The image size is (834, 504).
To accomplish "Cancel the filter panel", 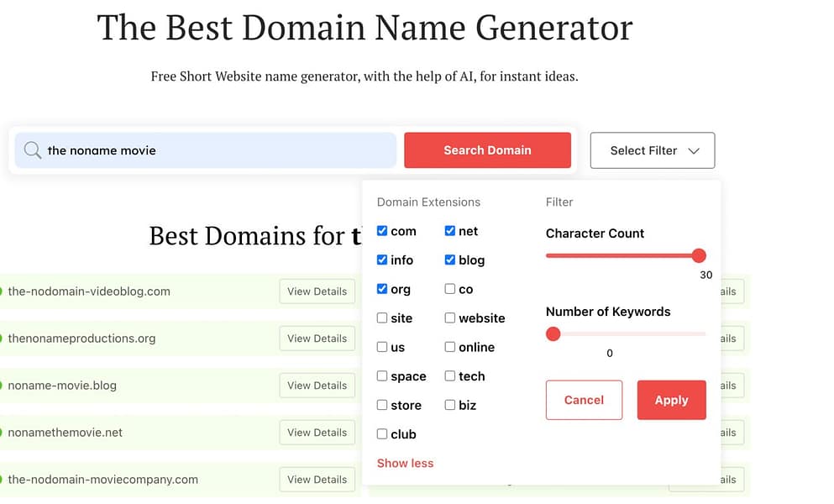I will pyautogui.click(x=584, y=400).
